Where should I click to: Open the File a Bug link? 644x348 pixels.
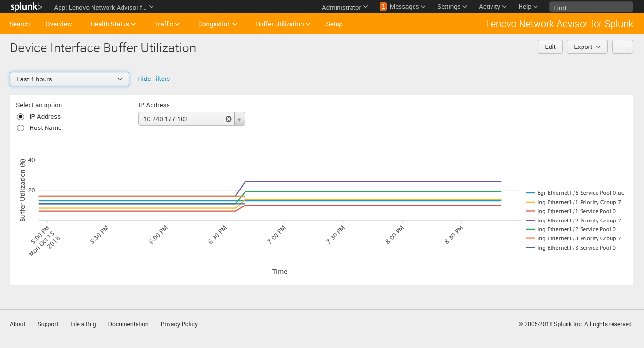tap(83, 324)
